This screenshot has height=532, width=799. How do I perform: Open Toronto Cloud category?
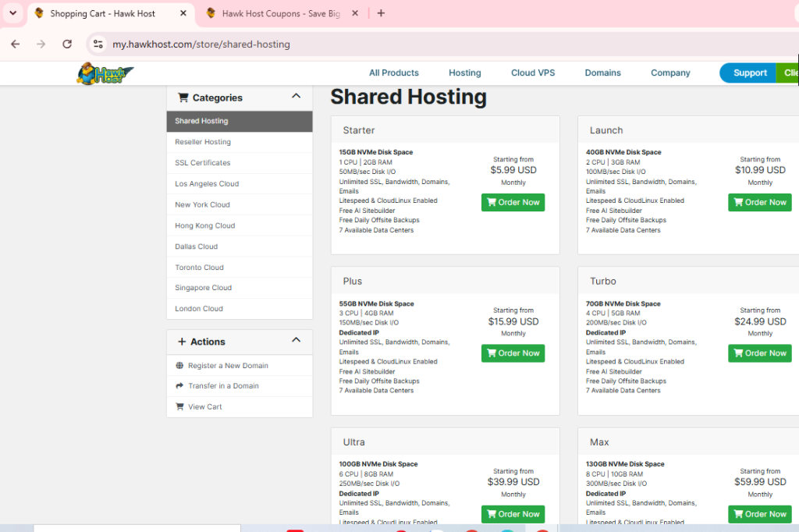tap(240, 268)
